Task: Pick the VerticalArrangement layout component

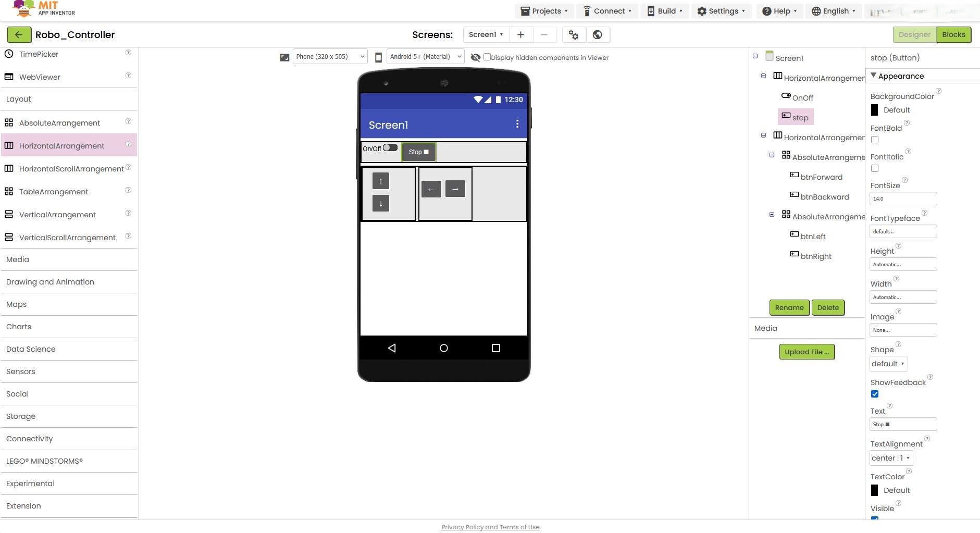Action: 57,214
